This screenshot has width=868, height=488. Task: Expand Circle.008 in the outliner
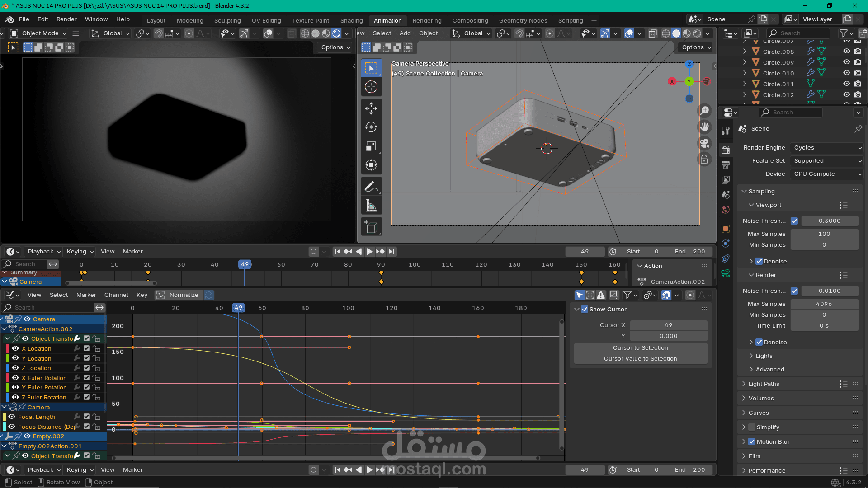pos(745,52)
